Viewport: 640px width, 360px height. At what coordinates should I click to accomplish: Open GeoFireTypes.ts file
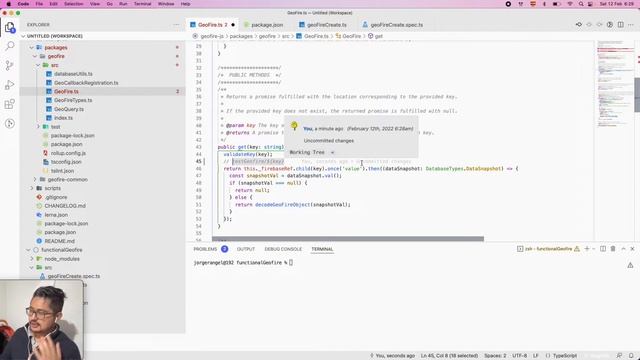coord(73,100)
